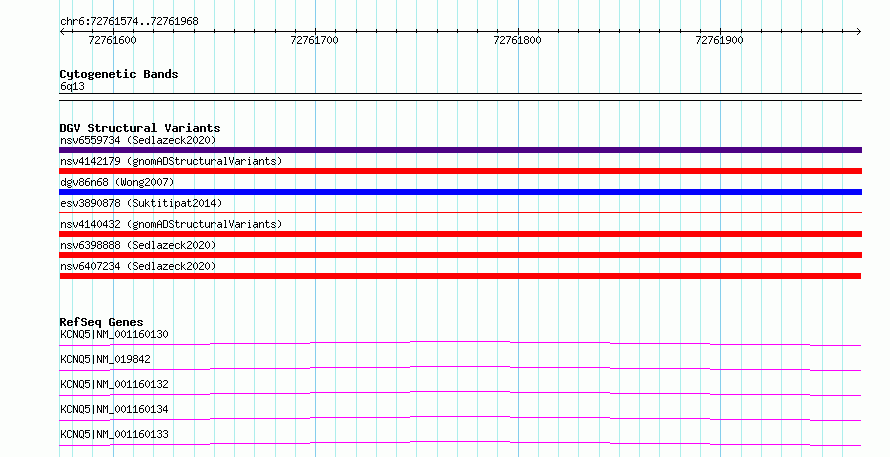890x457 pixels.
Task: Click the KCNQ5|NM_001160130 transcript label
Action: point(114,334)
